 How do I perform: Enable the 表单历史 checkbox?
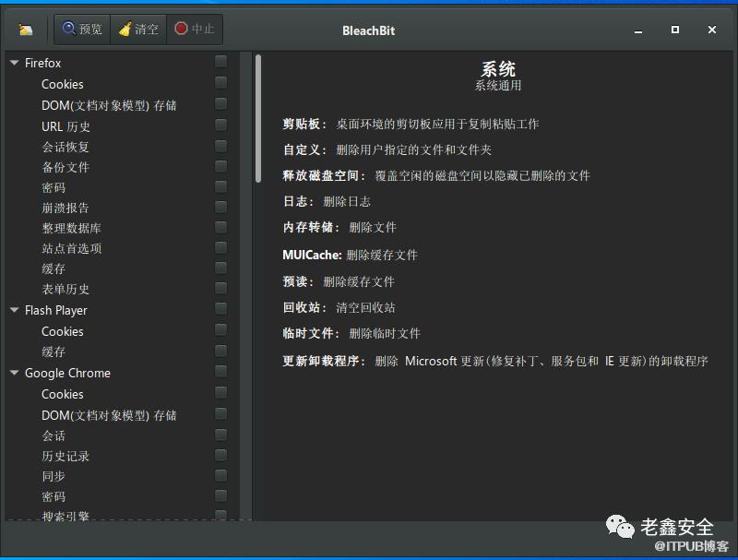[220, 289]
